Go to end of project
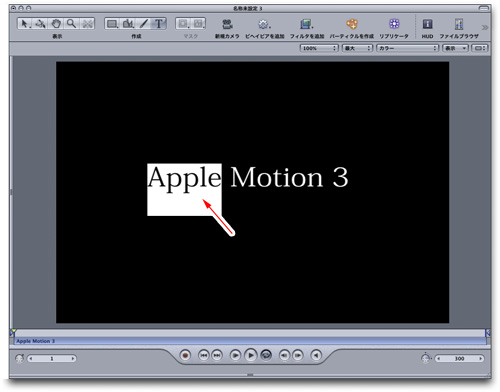The height and width of the screenshot is (392, 500). tap(217, 355)
